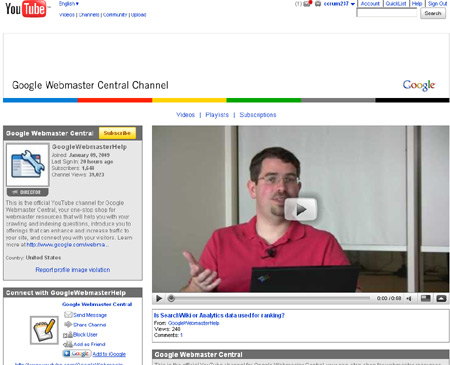Click the comments count link
The image size is (450, 365).
tap(181, 335)
